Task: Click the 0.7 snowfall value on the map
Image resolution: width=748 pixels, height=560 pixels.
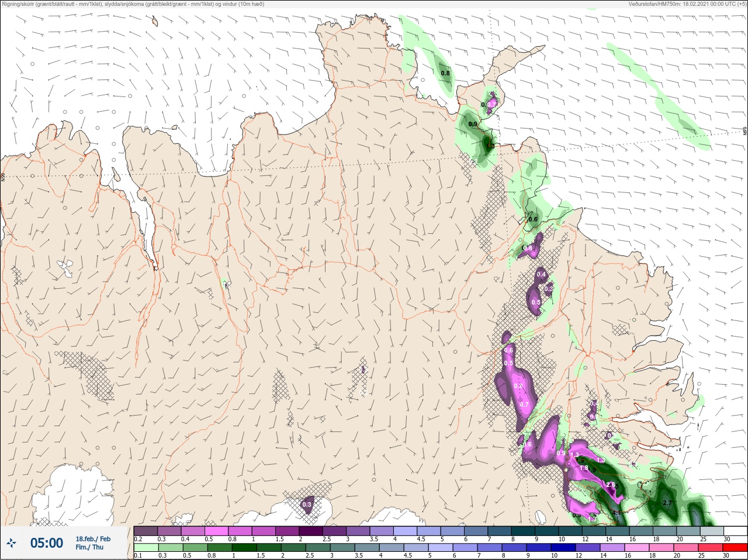Action: [524, 405]
